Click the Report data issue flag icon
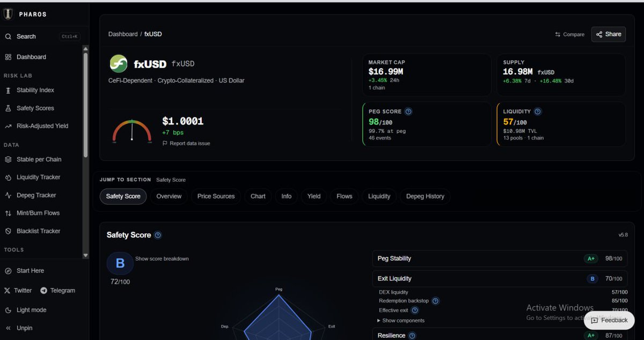This screenshot has height=340, width=644. tap(165, 143)
